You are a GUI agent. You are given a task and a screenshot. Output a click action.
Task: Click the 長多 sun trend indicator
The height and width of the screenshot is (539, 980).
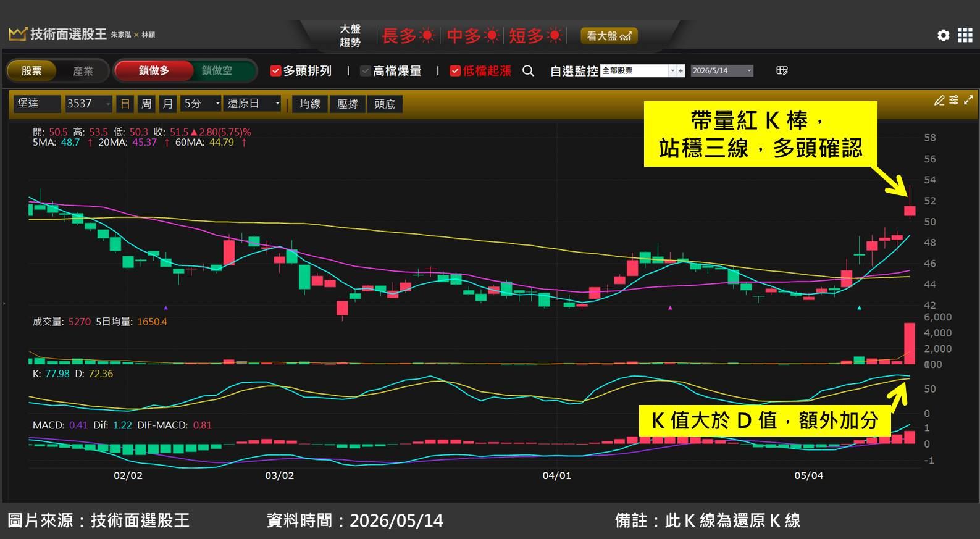408,36
